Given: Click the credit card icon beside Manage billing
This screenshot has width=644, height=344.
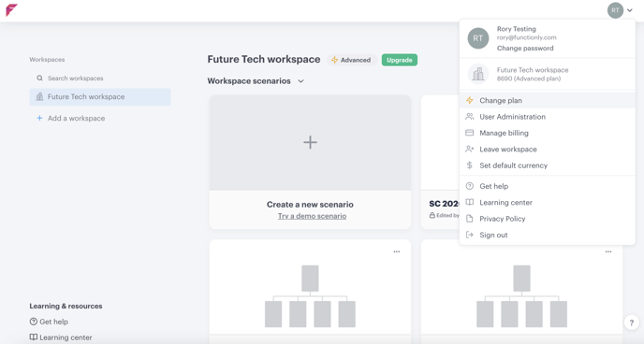Looking at the screenshot, I should (470, 133).
